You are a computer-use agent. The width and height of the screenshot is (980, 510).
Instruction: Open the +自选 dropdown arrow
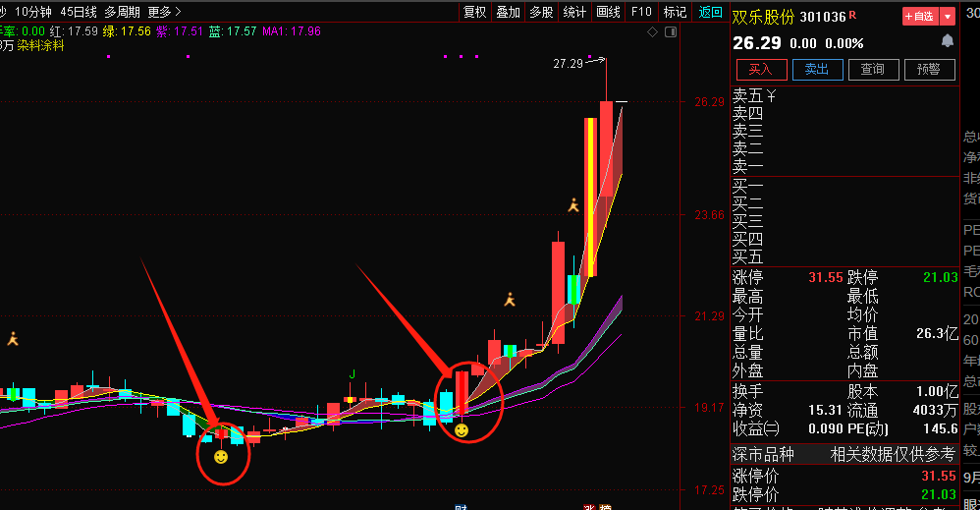tap(948, 17)
